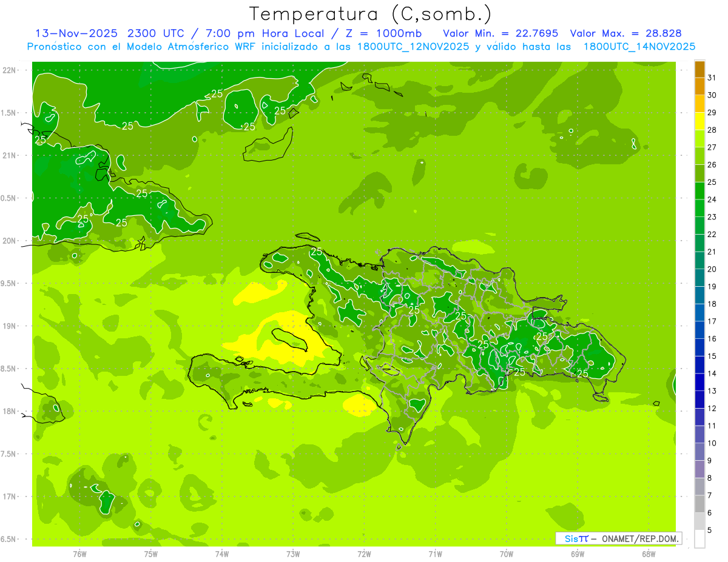Viewport: 728px width, 562px height.
Task: Click the '70W' longitude label
Action: click(507, 554)
